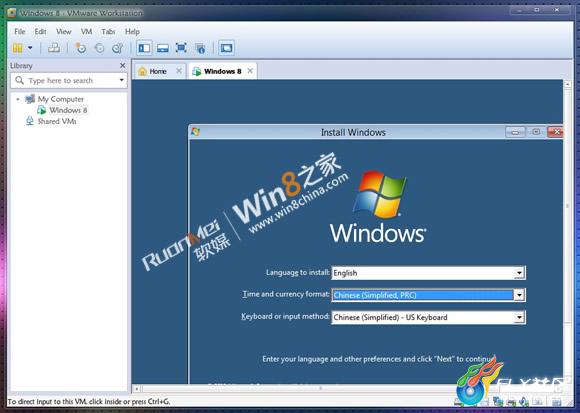
Task: Open the View menu
Action: 64,32
